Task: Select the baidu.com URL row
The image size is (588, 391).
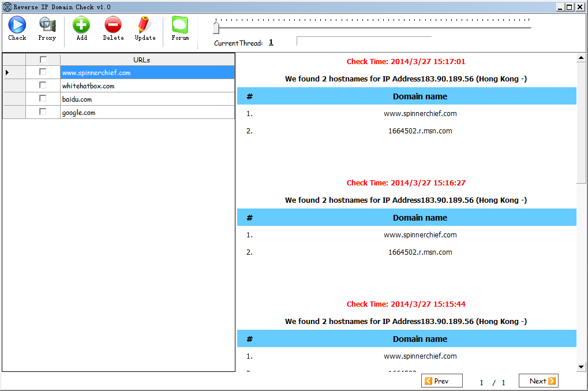Action: click(x=147, y=99)
